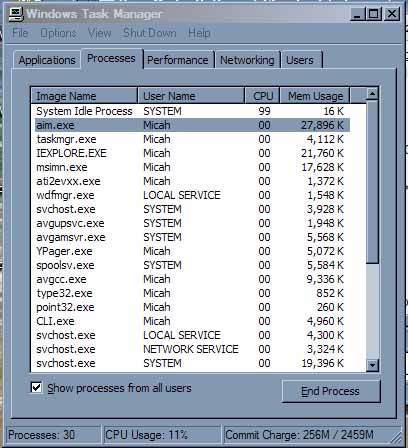Select the wdfmgr.exe process
The image size is (408, 448).
click(x=191, y=195)
